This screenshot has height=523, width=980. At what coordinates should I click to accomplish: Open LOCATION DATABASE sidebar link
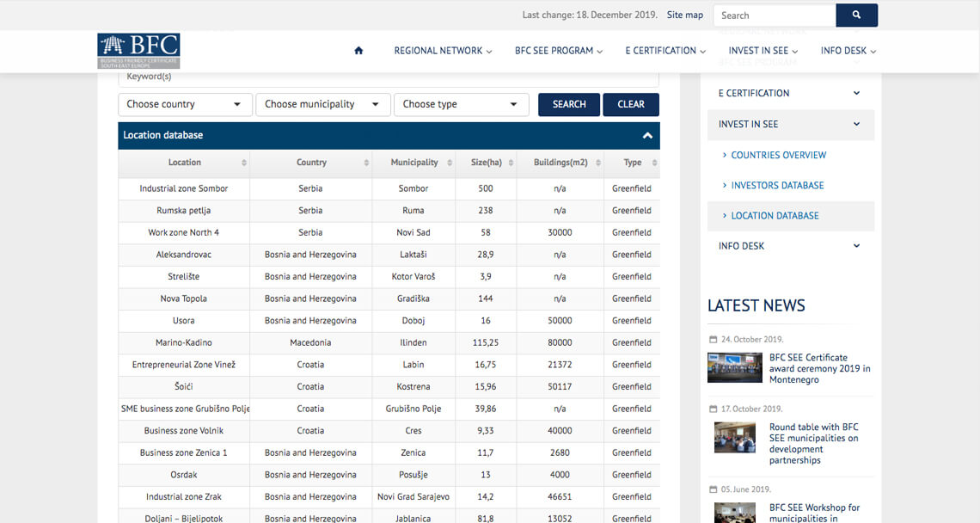[775, 216]
